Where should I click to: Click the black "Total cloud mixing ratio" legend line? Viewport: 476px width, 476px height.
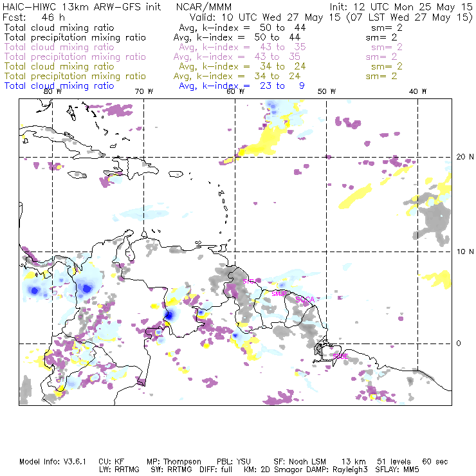(x=59, y=28)
